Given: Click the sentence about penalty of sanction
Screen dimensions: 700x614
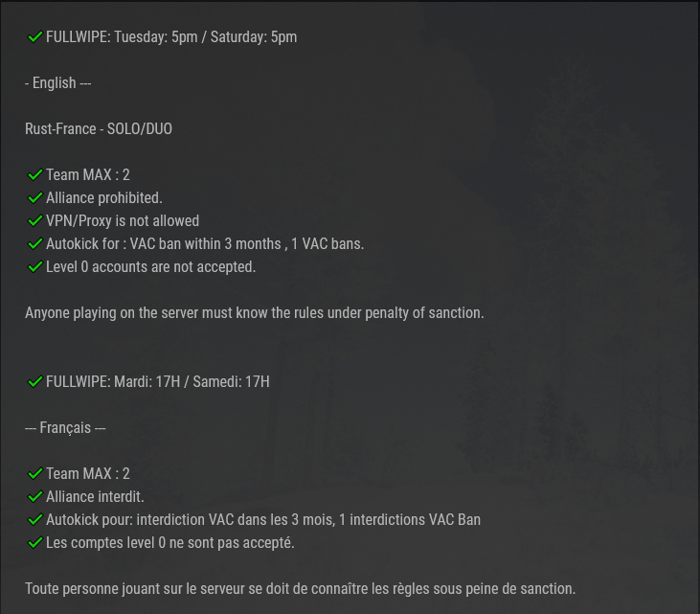Looking at the screenshot, I should 255,312.
